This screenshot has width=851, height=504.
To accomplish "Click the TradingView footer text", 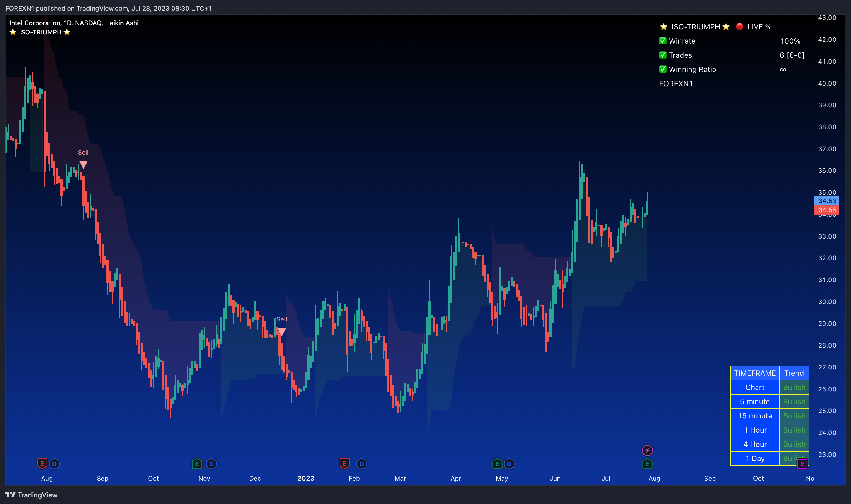I will click(37, 495).
